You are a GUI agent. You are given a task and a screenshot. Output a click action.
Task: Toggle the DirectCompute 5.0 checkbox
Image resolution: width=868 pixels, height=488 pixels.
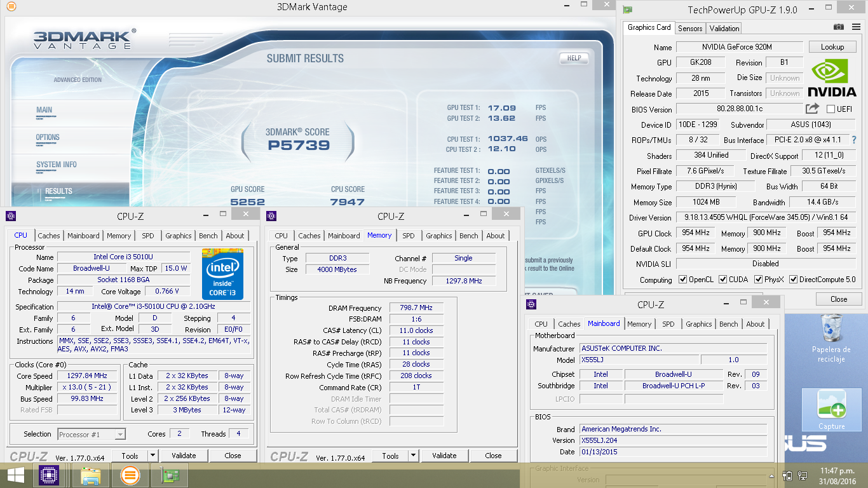coord(792,280)
